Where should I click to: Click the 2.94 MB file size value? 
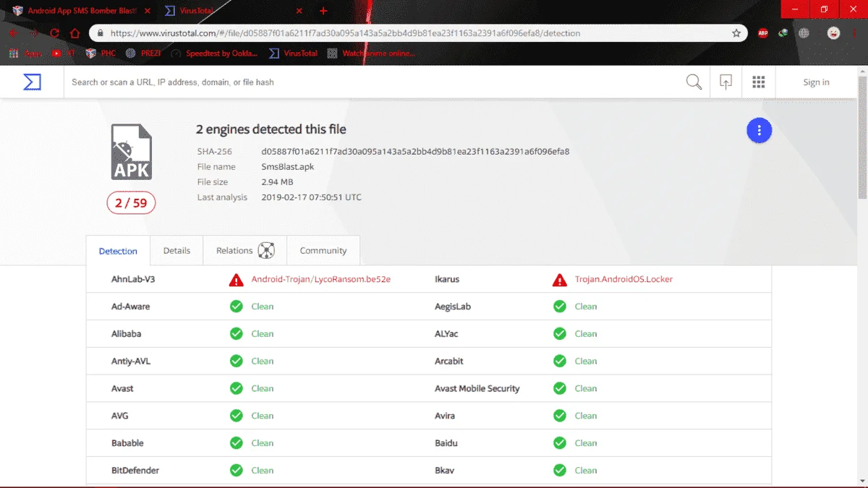(x=277, y=182)
